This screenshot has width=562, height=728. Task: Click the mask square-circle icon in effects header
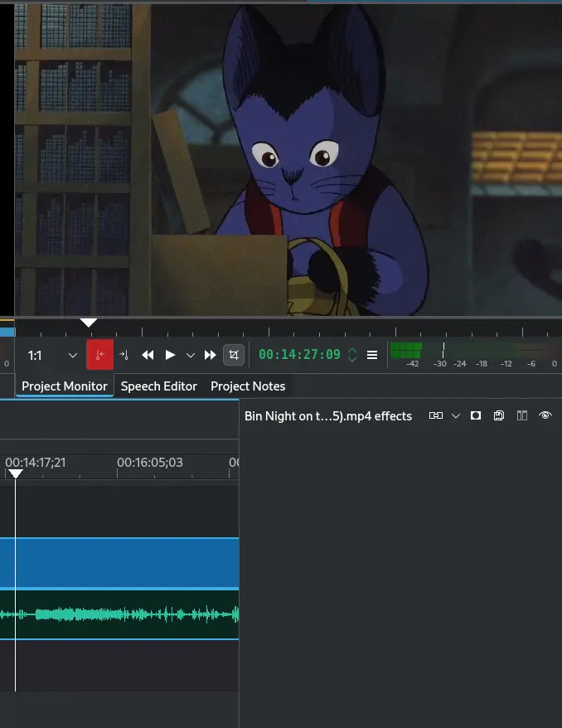pos(476,415)
